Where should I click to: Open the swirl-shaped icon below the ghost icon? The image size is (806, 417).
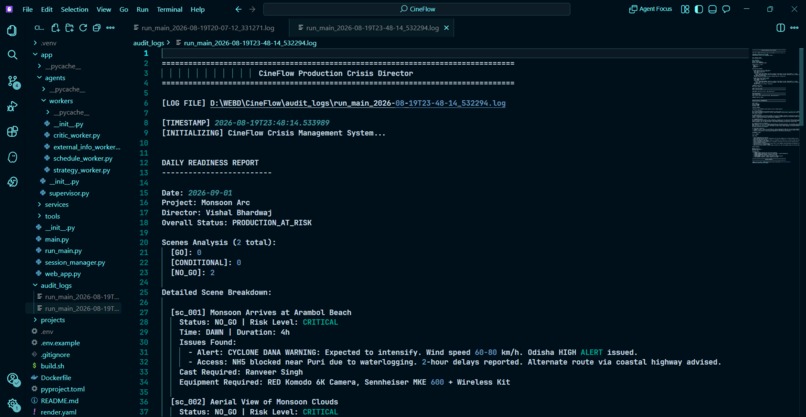click(12, 182)
